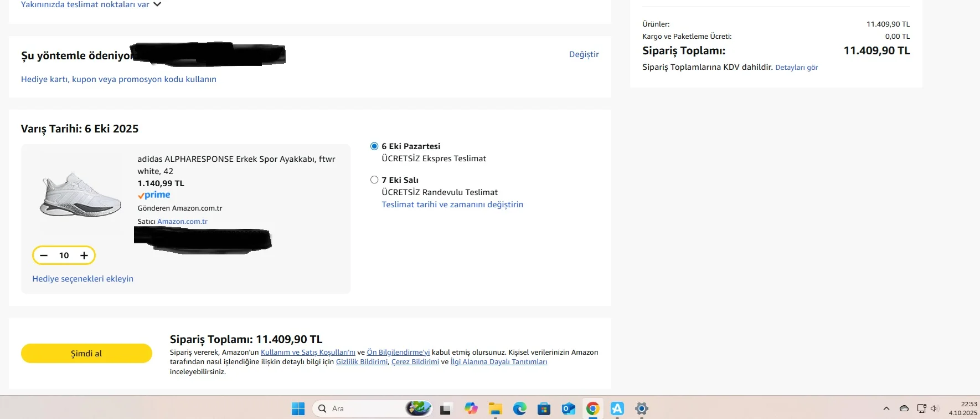The height and width of the screenshot is (419, 980).
Task: Select 7 Eki Salı scheduled delivery
Action: pyautogui.click(x=374, y=180)
